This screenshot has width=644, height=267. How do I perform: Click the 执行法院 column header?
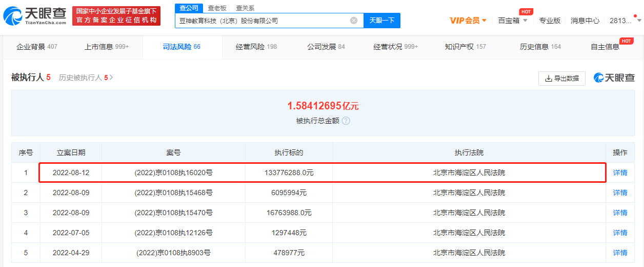[469, 152]
